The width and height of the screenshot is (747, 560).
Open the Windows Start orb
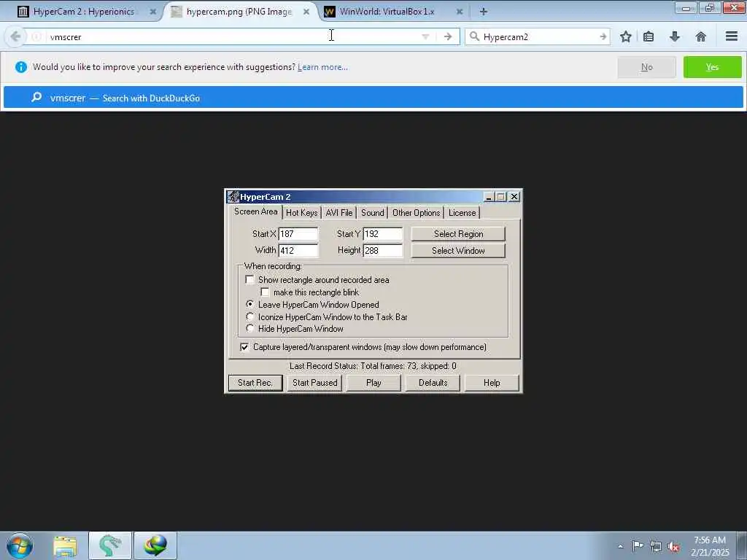pyautogui.click(x=20, y=545)
